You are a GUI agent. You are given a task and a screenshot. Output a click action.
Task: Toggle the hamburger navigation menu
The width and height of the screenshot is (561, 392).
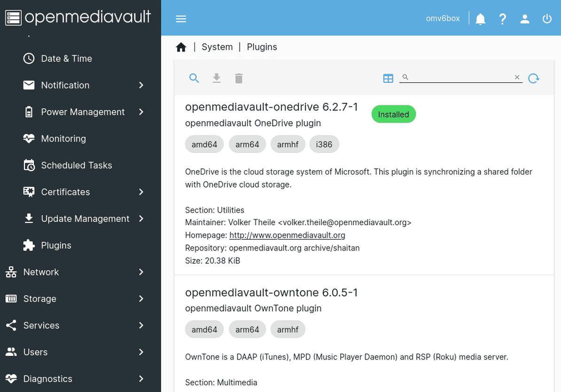(181, 19)
